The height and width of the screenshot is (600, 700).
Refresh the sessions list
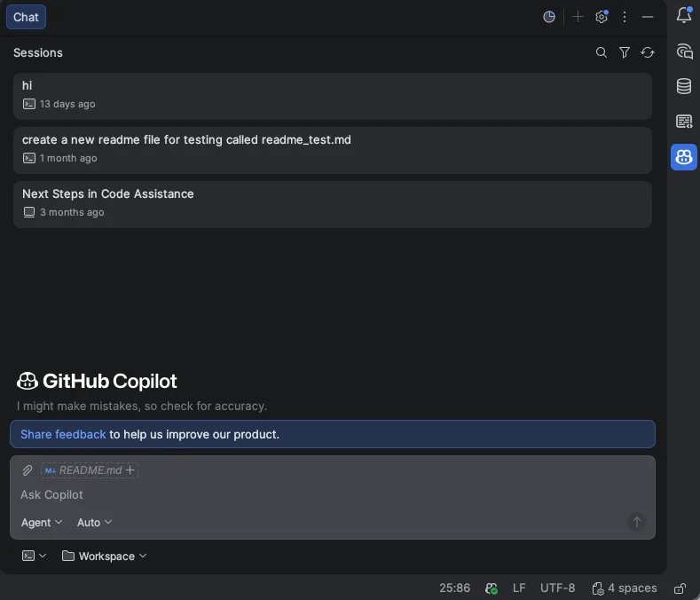click(648, 52)
